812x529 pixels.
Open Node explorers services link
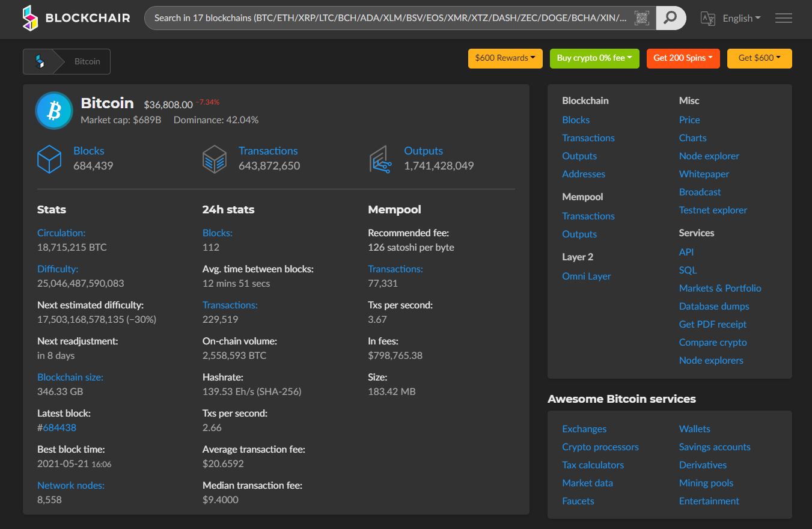point(711,360)
